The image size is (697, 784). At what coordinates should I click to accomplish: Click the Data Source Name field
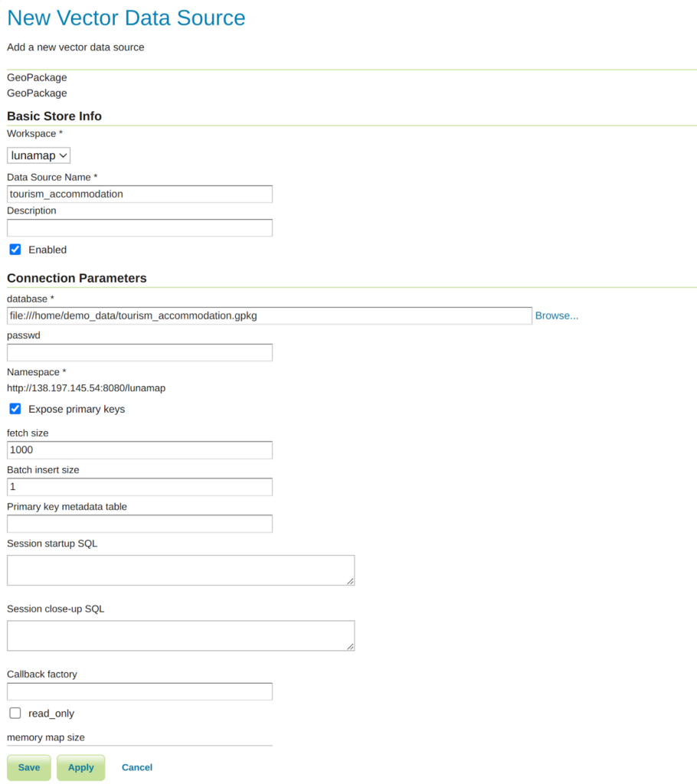[x=139, y=194]
